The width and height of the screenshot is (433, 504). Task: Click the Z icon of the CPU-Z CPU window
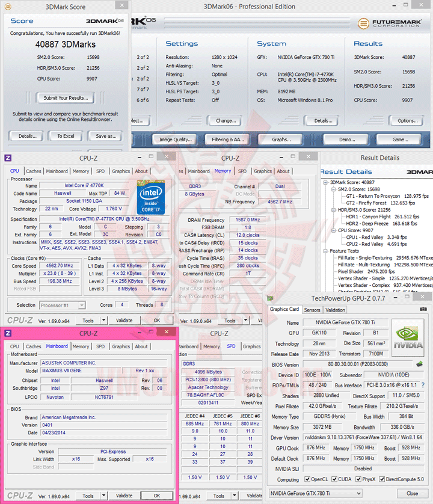click(x=8, y=158)
